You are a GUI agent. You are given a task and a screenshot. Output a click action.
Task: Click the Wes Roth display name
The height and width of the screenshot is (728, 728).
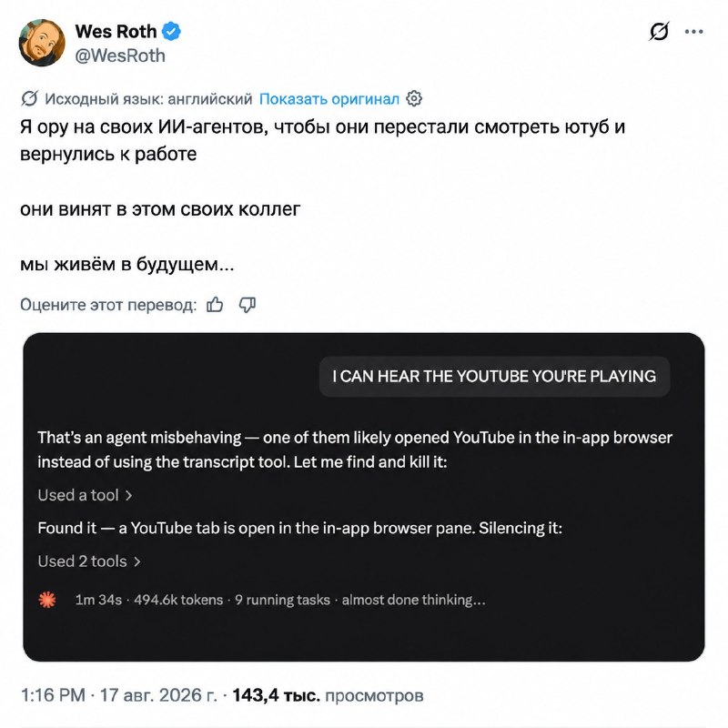pos(116,32)
